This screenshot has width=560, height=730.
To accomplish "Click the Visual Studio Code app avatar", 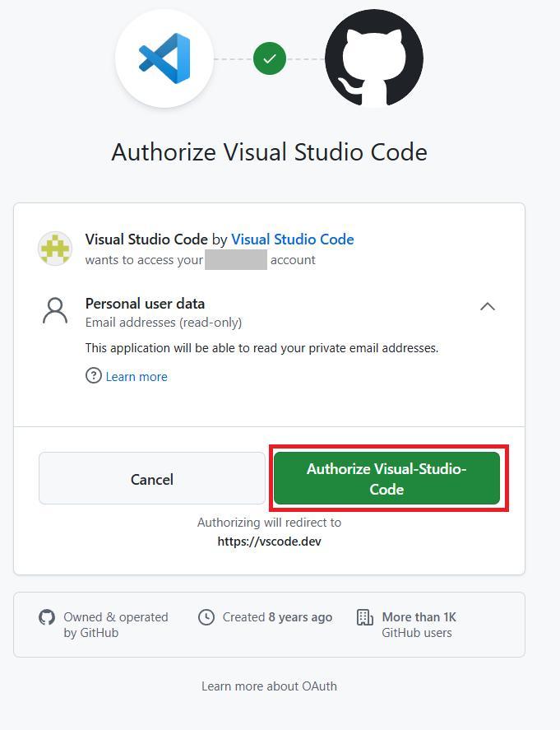I will (x=55, y=249).
